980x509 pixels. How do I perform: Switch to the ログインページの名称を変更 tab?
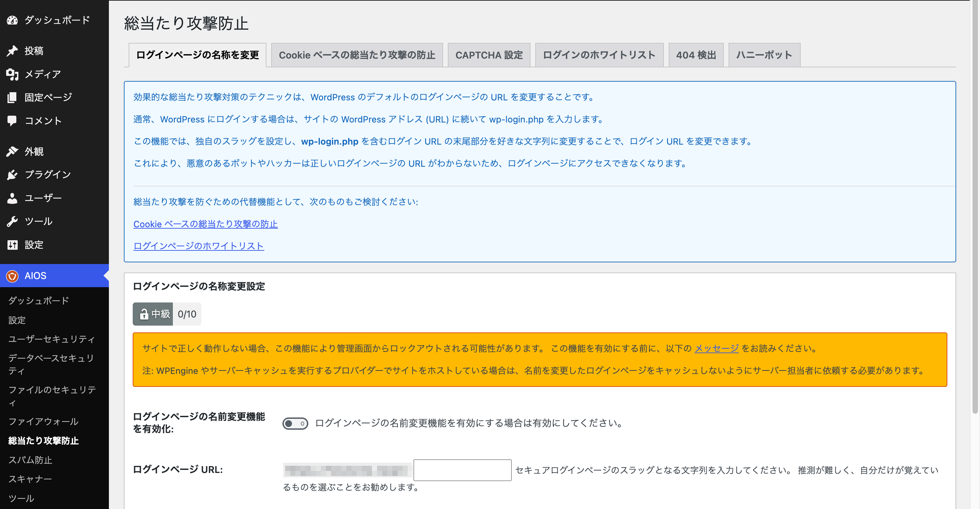(x=197, y=55)
